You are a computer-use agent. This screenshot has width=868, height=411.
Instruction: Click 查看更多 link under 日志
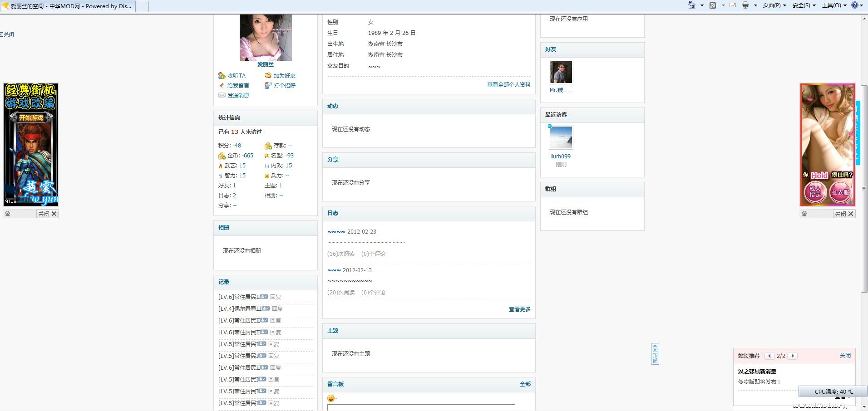(x=519, y=309)
